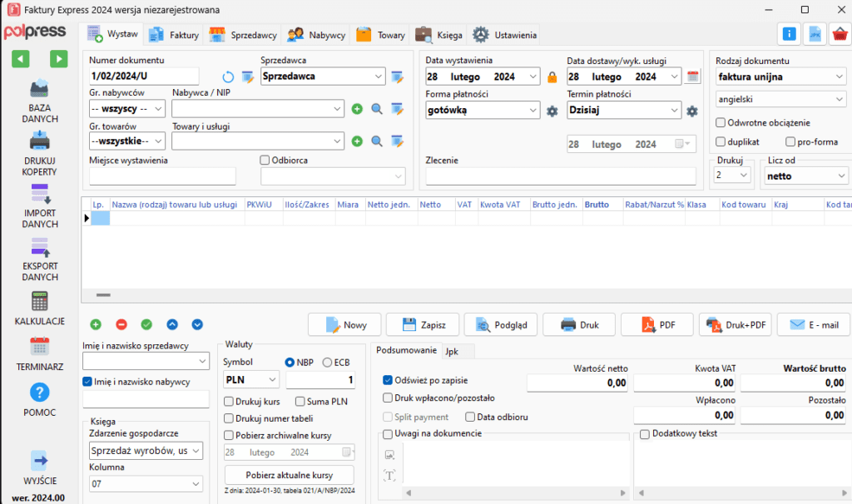
Task: Open the Jpk summary tab
Action: [452, 351]
